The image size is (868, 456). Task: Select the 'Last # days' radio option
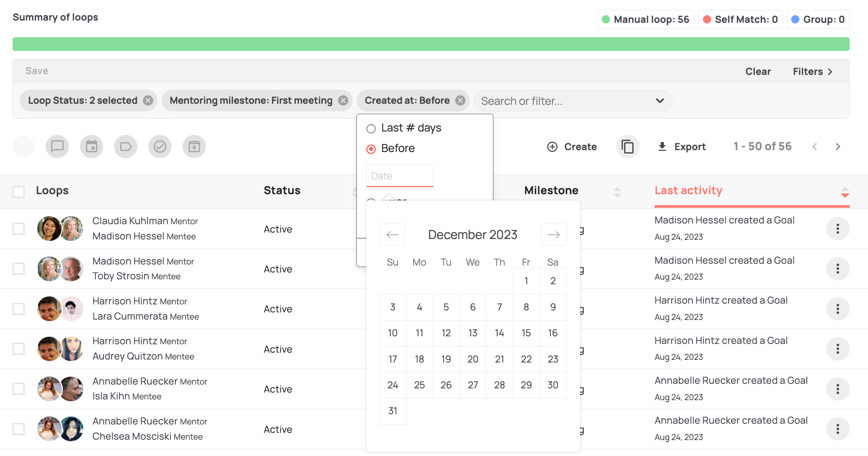pyautogui.click(x=371, y=128)
